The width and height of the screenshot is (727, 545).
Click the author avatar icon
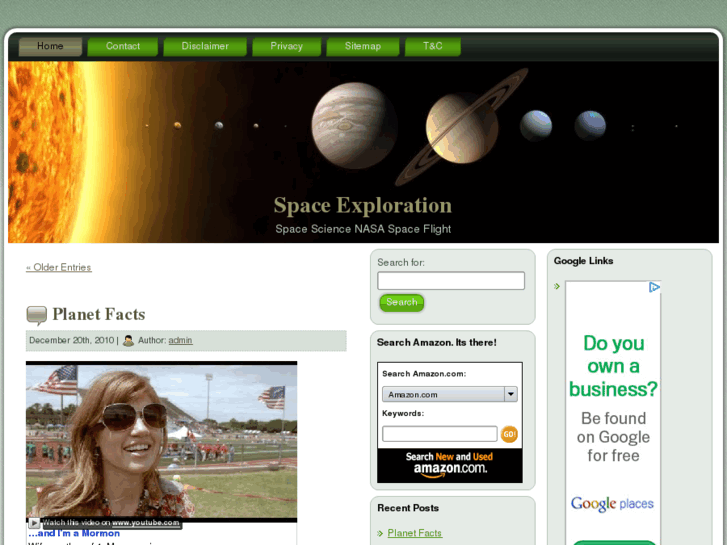128,340
